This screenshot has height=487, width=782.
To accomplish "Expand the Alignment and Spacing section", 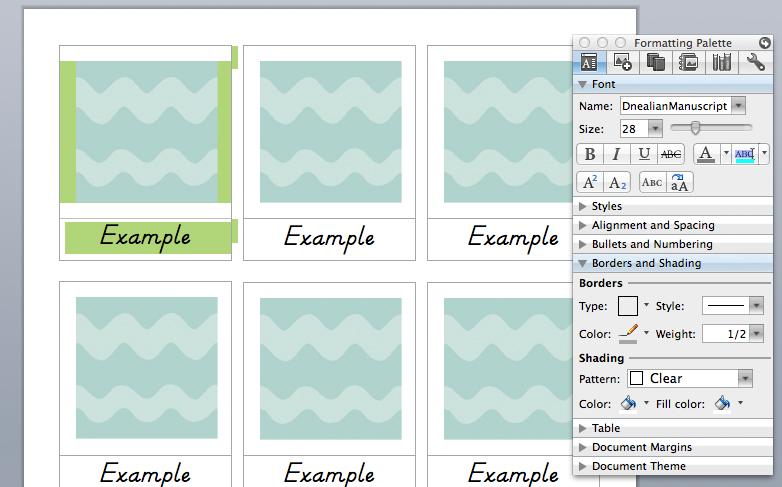I will coord(582,225).
